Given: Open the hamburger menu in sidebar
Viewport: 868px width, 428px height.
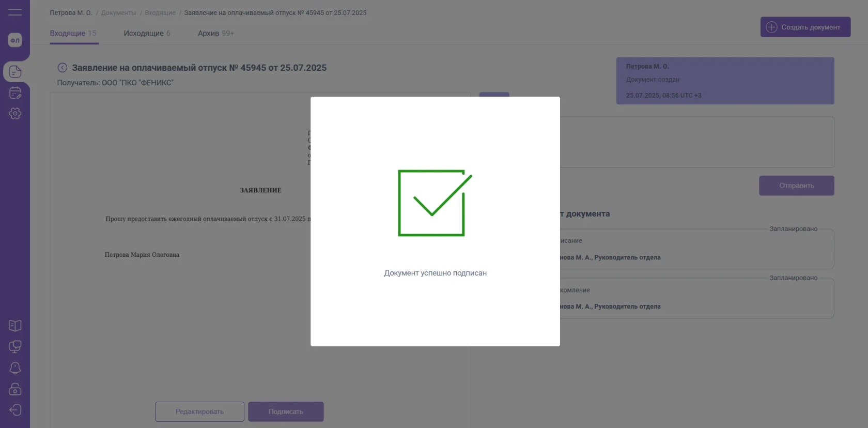Looking at the screenshot, I should tap(15, 12).
